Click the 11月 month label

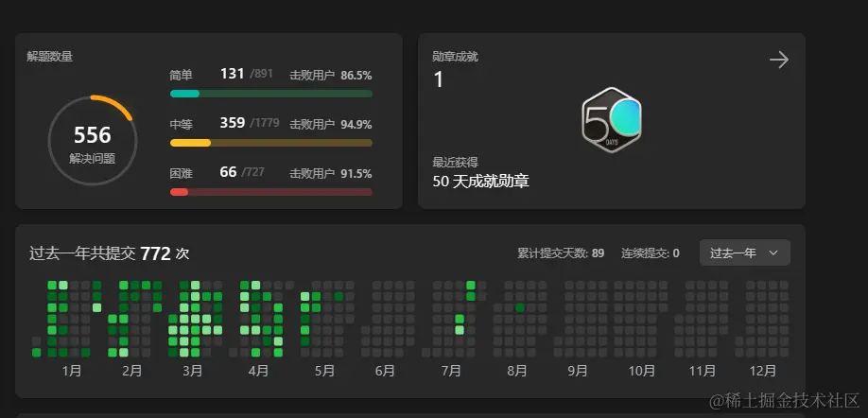(702, 371)
